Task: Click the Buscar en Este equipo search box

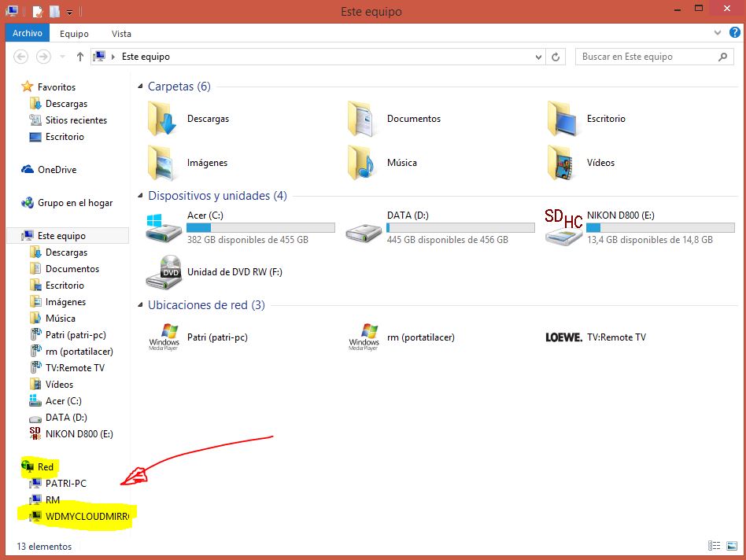Action: (648, 57)
